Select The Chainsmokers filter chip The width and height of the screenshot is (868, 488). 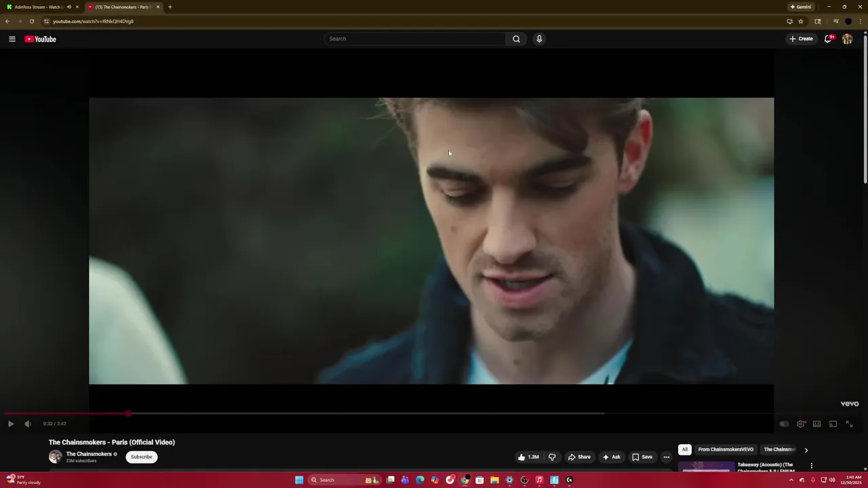click(779, 449)
